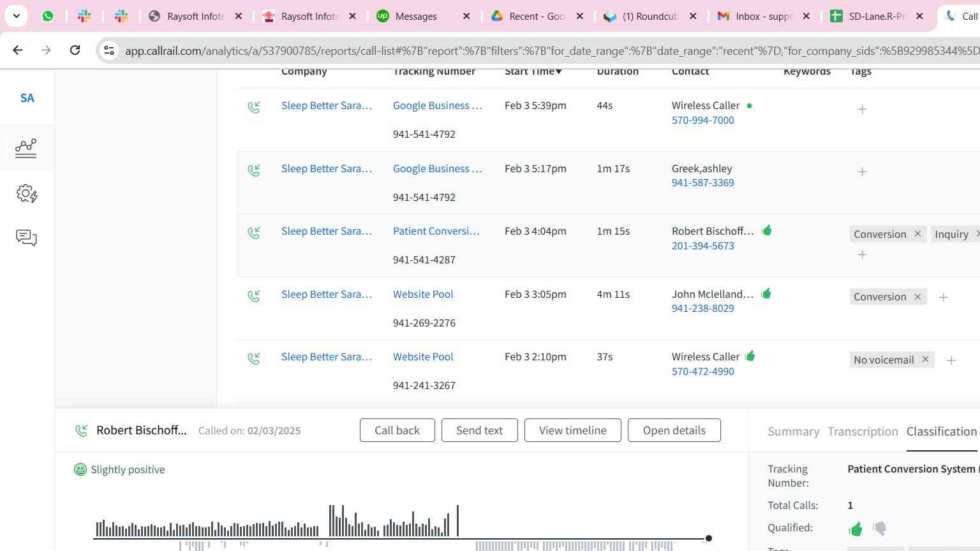
Task: Open phone number 570-994-7000 link
Action: 702,121
